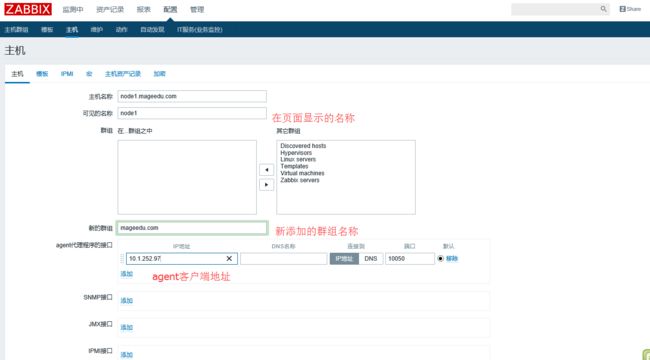Focus the 新的群组 field with mageedu.com
This screenshot has height=360, width=650.
click(x=192, y=228)
